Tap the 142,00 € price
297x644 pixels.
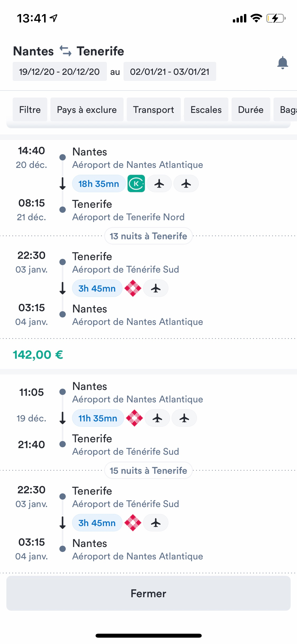pos(38,355)
